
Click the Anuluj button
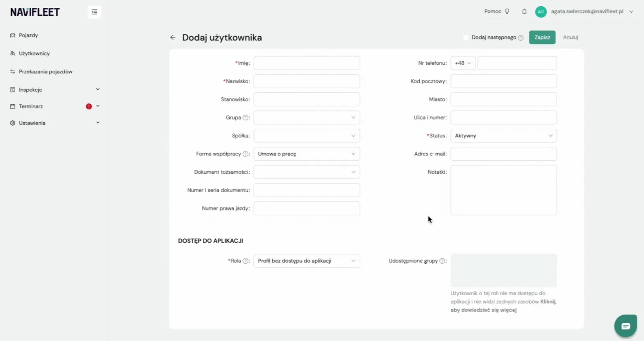pyautogui.click(x=571, y=37)
